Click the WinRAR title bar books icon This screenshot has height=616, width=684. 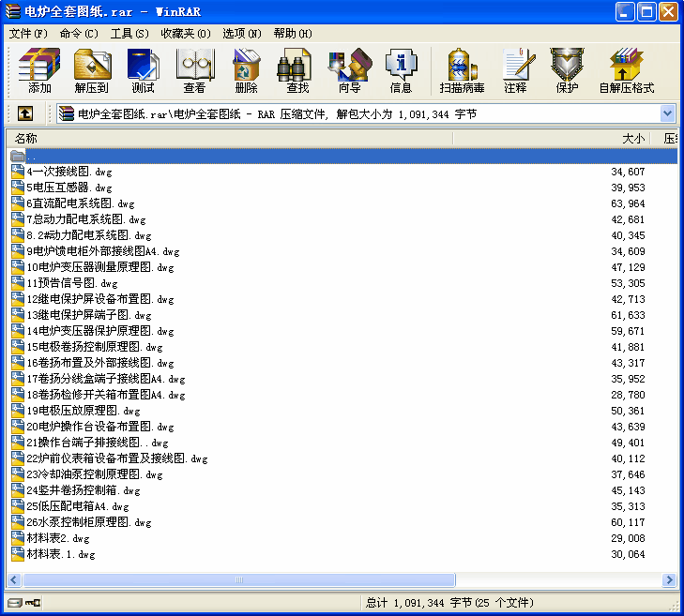coord(12,11)
